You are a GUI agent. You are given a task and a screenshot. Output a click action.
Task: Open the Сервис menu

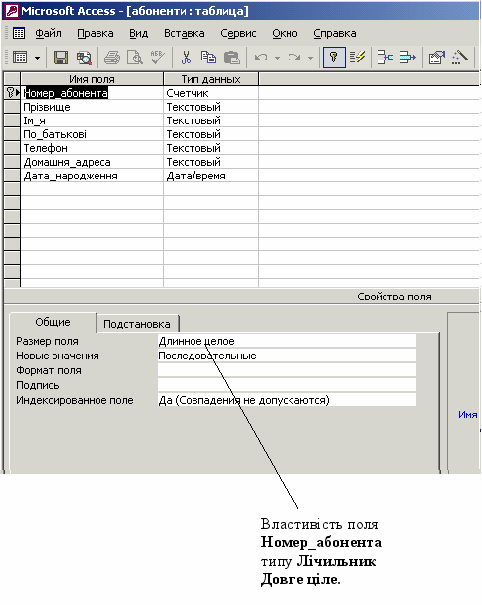238,34
